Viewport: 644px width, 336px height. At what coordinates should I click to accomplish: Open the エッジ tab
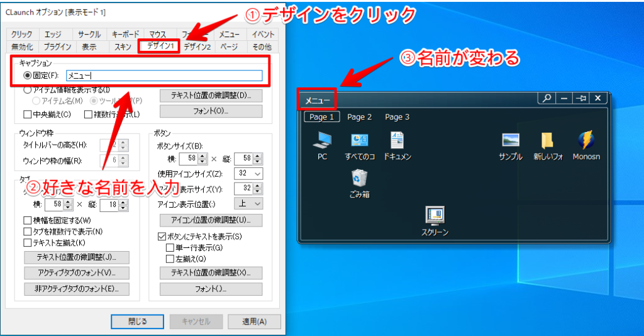tap(53, 34)
